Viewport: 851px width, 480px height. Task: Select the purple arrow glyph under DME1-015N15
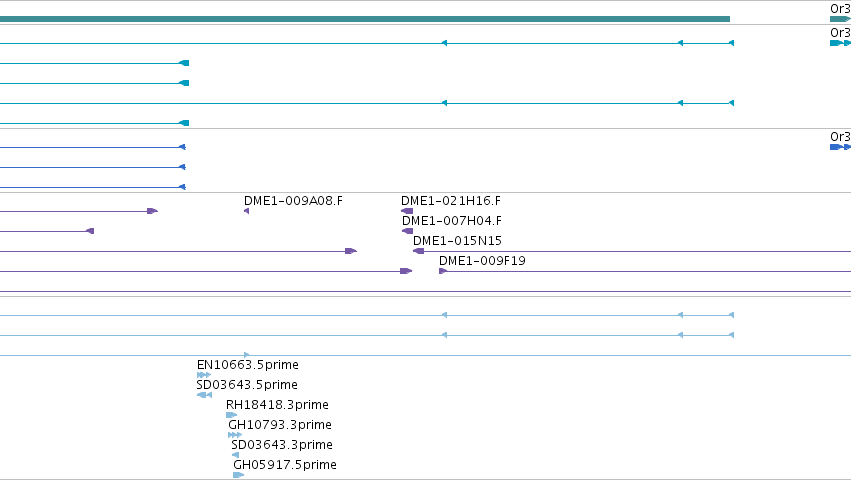pyautogui.click(x=418, y=251)
